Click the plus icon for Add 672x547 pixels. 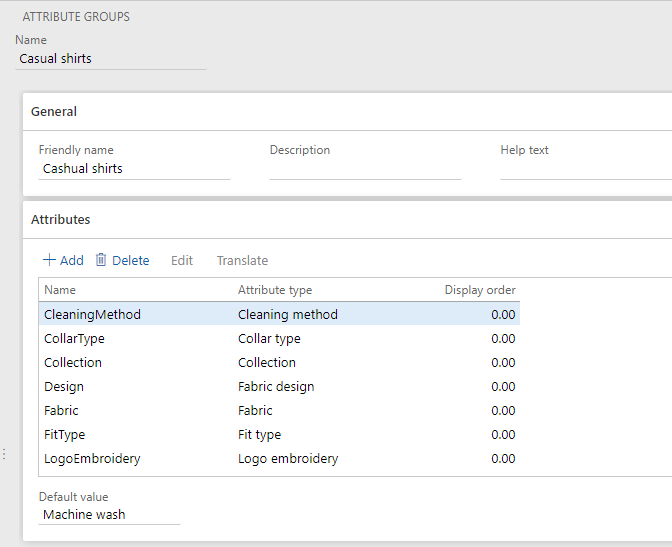49,260
